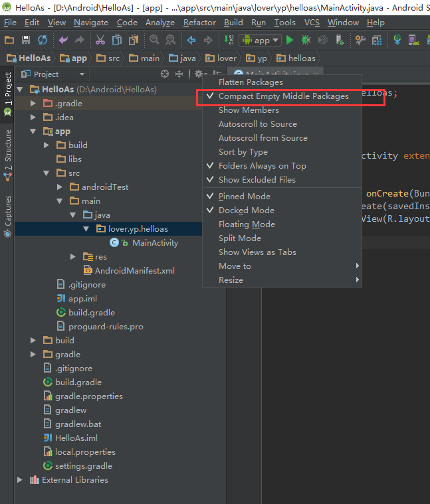This screenshot has width=430, height=504.
Task: Expand the res folder node
Action: (x=73, y=256)
